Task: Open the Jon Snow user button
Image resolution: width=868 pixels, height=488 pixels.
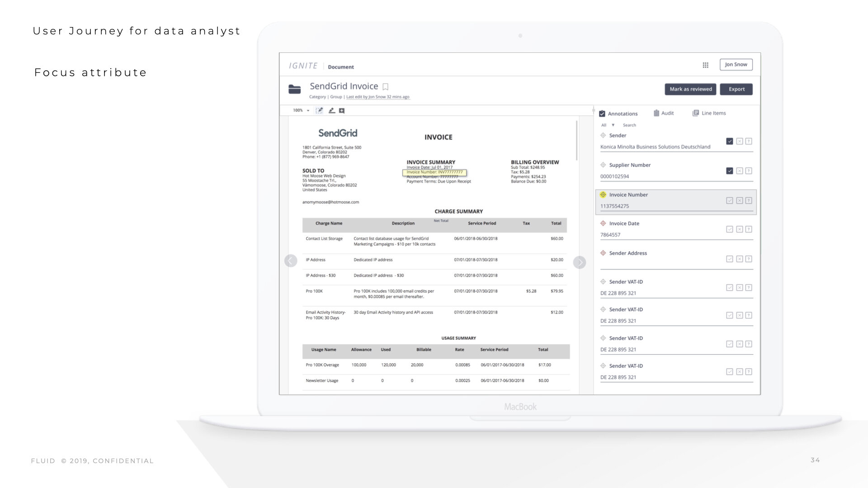Action: (x=736, y=65)
